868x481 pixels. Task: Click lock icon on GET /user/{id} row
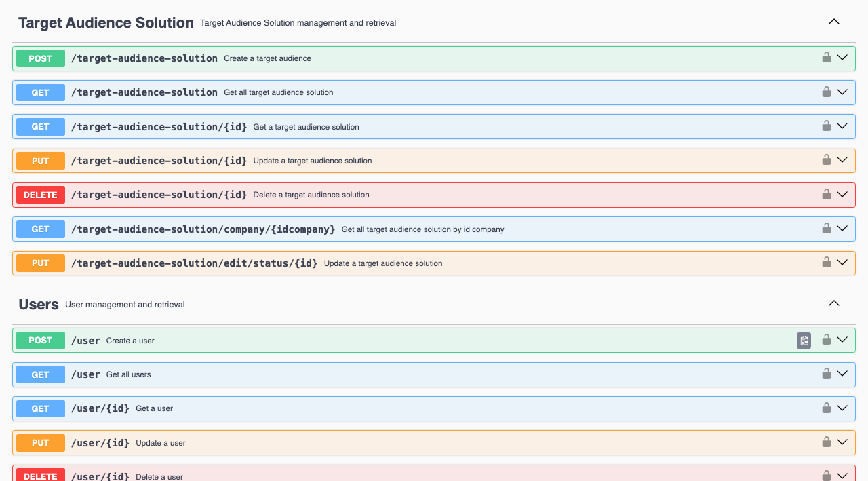(x=826, y=408)
